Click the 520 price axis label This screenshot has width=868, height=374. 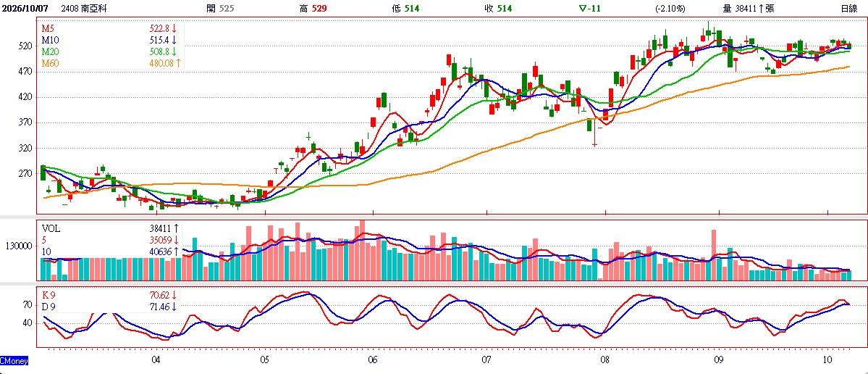coord(27,46)
